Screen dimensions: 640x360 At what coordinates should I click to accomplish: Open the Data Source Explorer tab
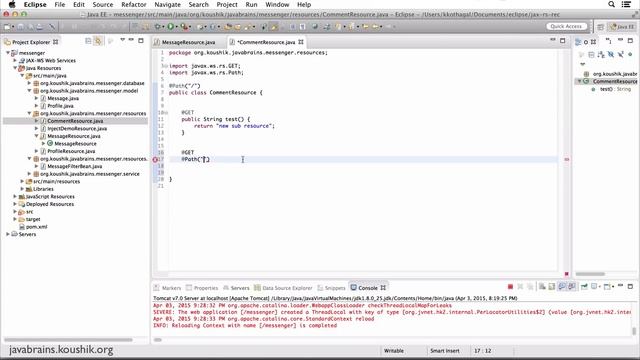click(283, 288)
